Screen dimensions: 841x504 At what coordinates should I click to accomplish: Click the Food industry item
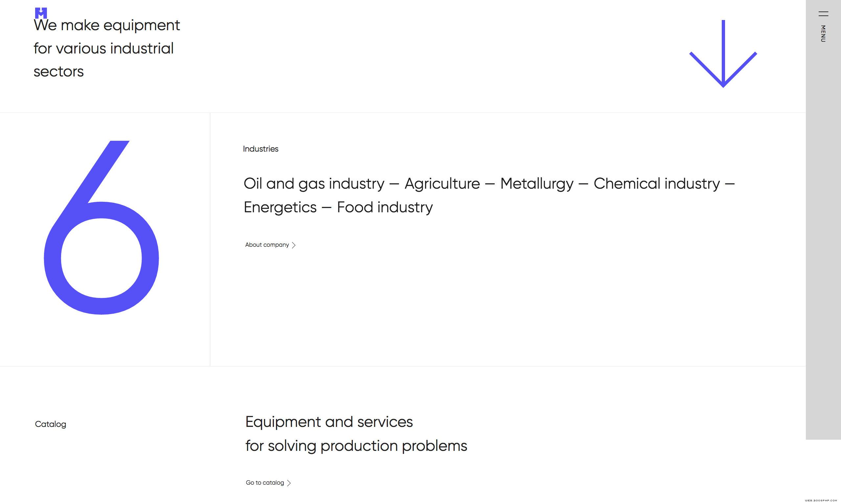pos(385,207)
